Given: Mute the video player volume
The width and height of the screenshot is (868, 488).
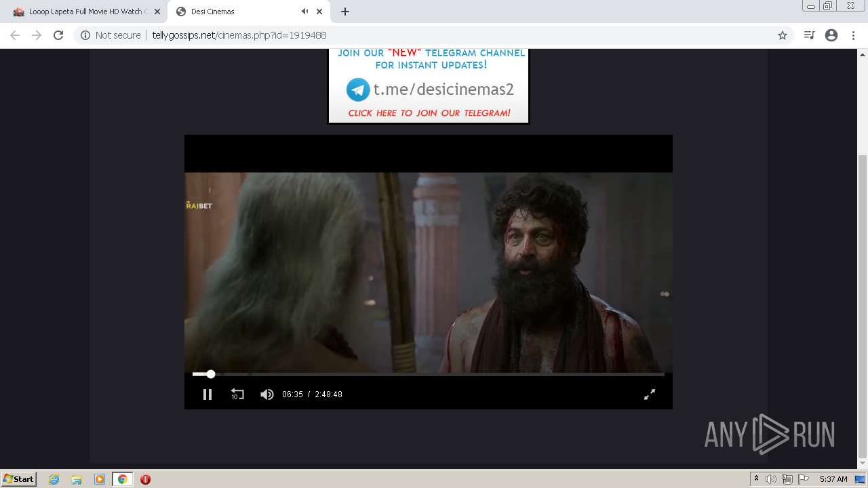Looking at the screenshot, I should [267, 394].
